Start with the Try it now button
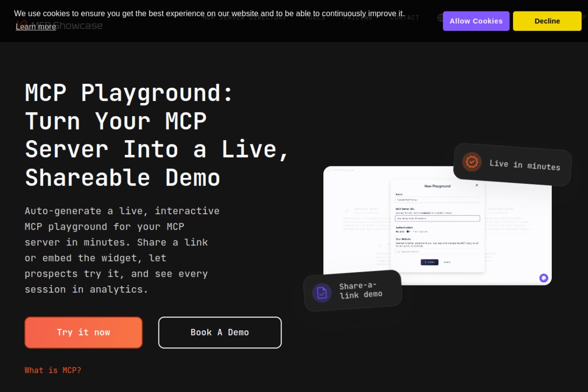 point(84,332)
